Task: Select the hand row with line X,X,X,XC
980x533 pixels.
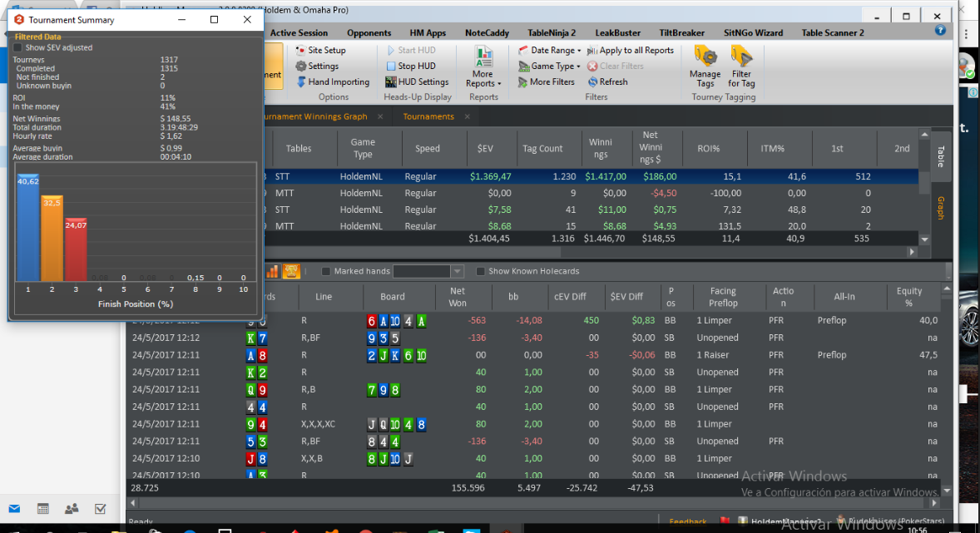Action: pyautogui.click(x=534, y=424)
